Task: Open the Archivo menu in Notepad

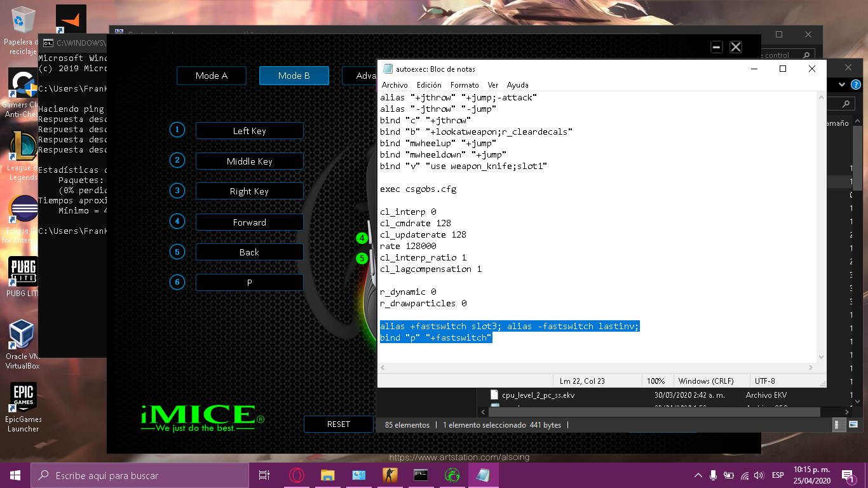Action: (395, 85)
